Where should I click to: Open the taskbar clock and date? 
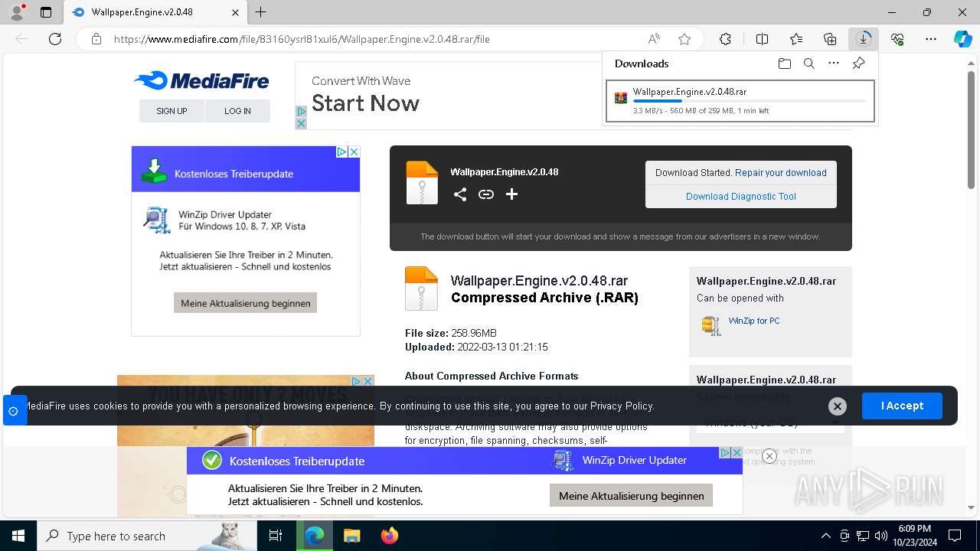click(914, 536)
